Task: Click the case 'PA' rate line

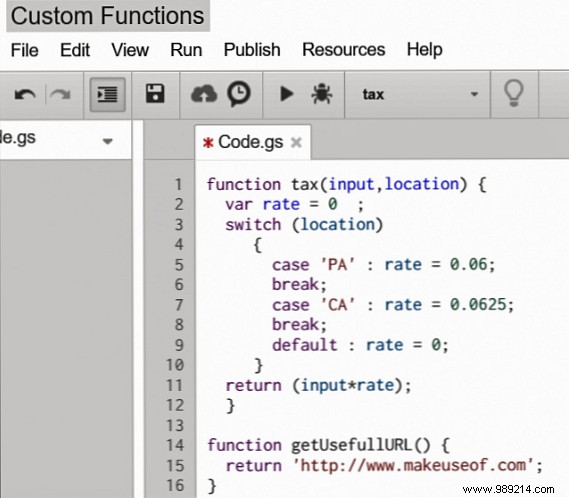Action: (384, 265)
